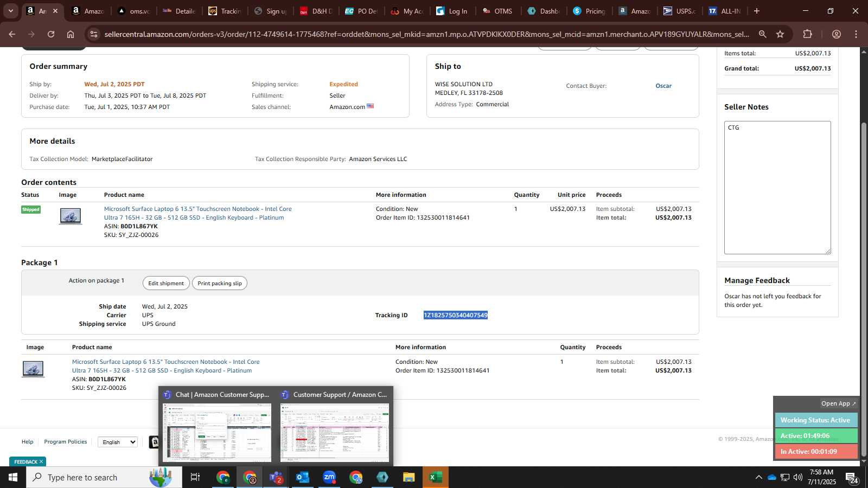Open the first Chrome icon on the taskbar

[223, 477]
